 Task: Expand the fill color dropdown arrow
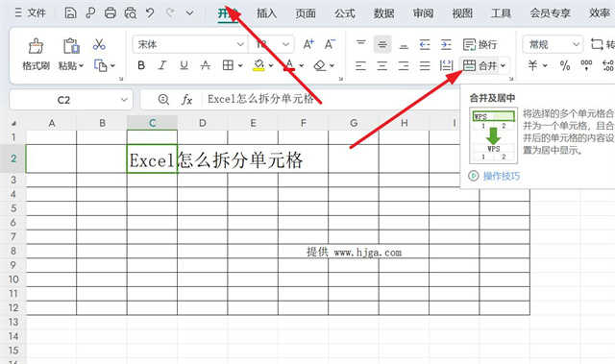coord(271,66)
